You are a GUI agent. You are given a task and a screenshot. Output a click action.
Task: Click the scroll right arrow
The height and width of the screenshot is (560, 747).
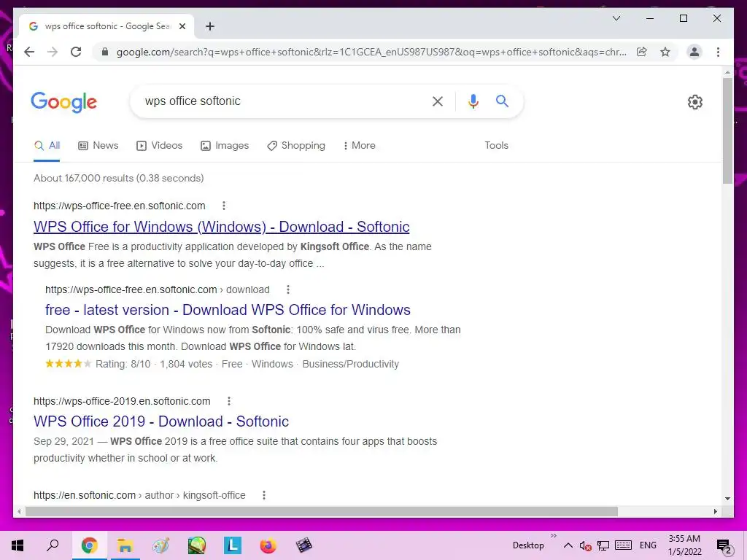coord(715,511)
